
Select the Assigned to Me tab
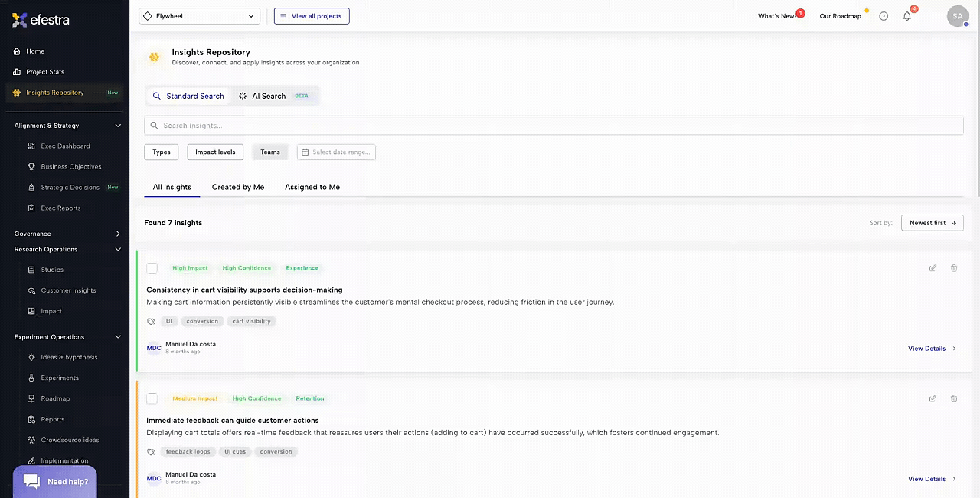(x=312, y=187)
